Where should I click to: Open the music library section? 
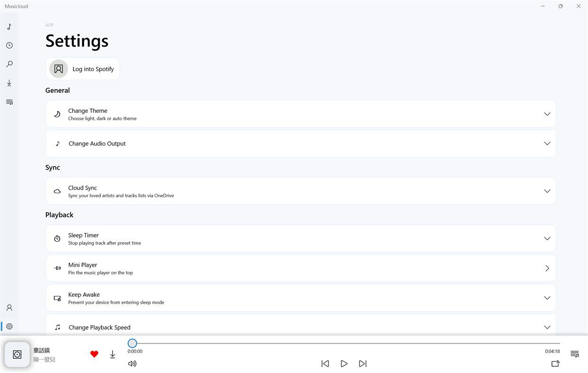point(9,27)
